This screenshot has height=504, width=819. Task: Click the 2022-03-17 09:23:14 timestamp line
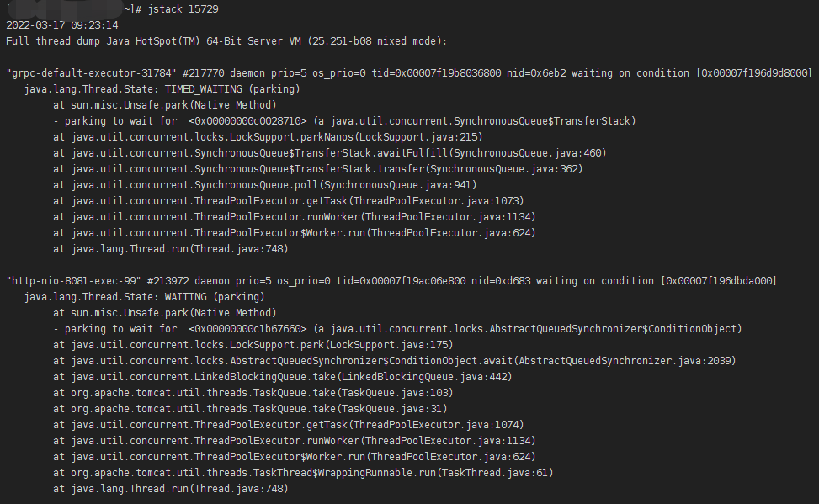[62, 25]
